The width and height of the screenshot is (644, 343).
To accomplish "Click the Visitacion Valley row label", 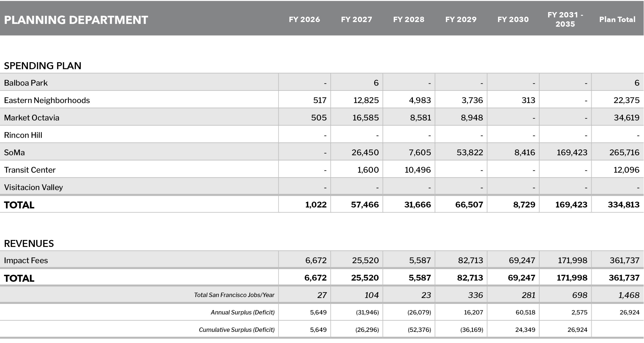I will point(33,187).
